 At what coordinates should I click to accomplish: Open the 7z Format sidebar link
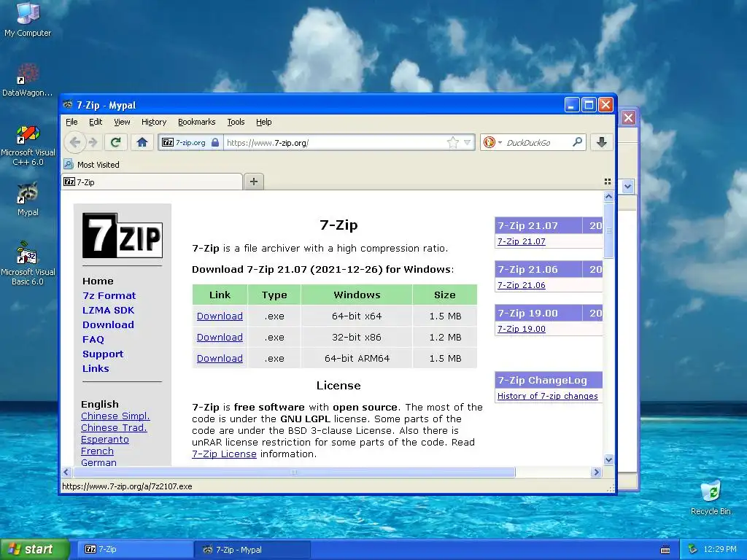(x=109, y=296)
